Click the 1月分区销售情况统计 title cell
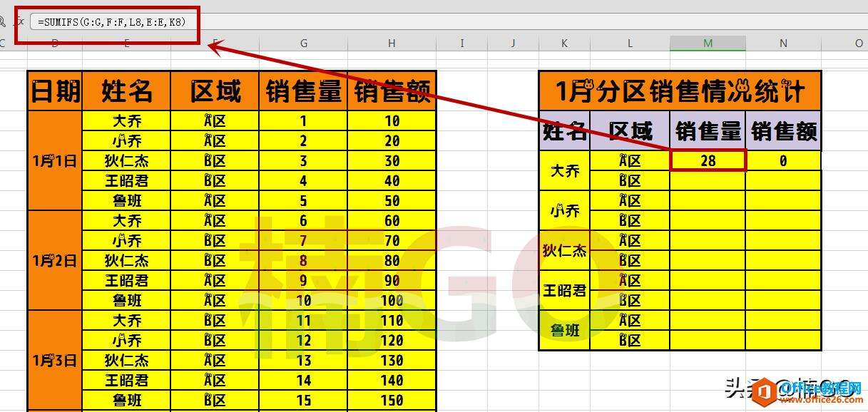The width and height of the screenshot is (868, 412). click(680, 91)
